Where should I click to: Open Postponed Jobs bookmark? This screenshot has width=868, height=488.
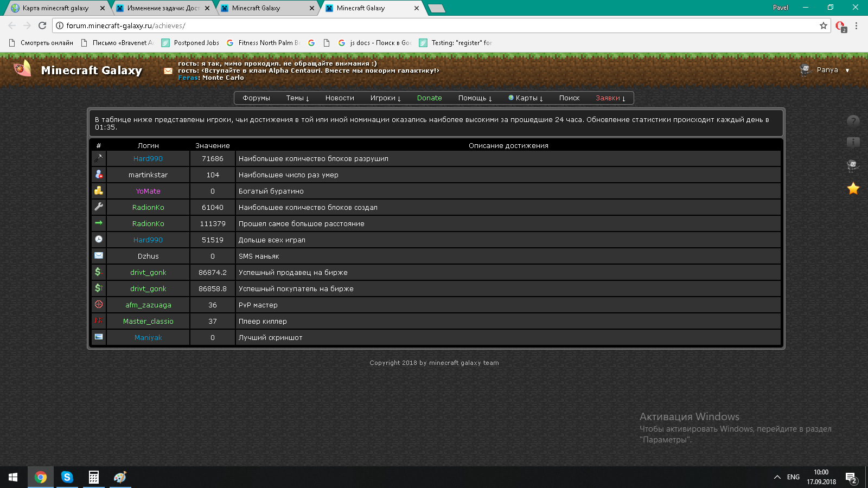click(190, 43)
